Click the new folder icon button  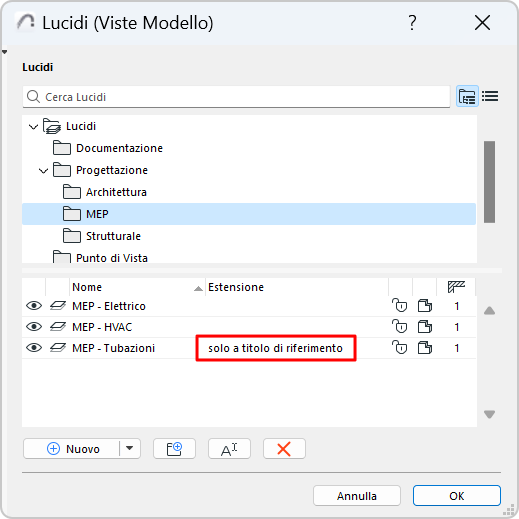click(174, 449)
